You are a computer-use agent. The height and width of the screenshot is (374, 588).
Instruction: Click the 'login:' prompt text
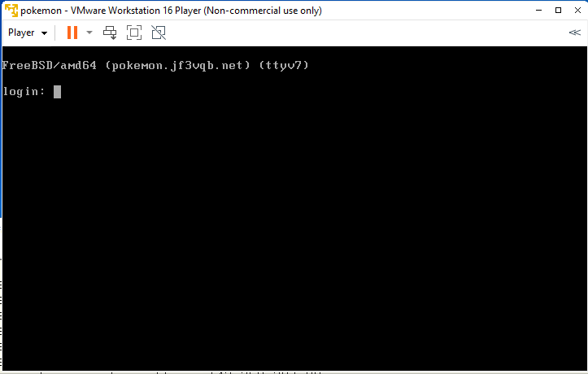pyautogui.click(x=24, y=92)
